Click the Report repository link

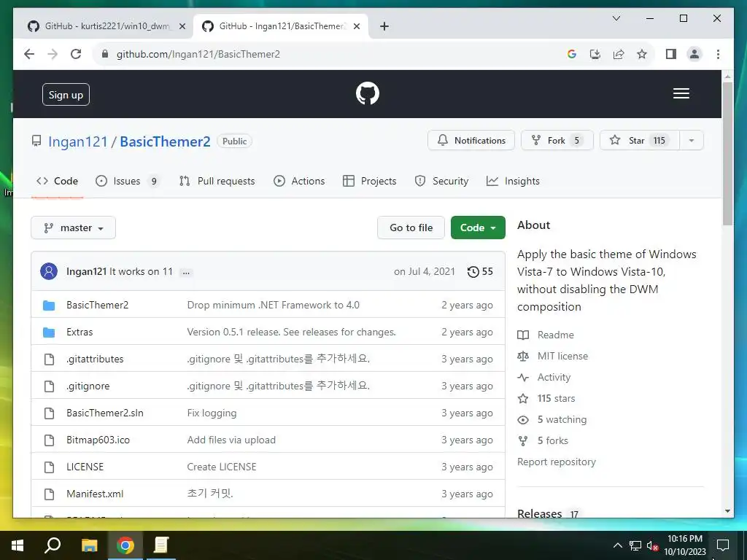point(557,462)
